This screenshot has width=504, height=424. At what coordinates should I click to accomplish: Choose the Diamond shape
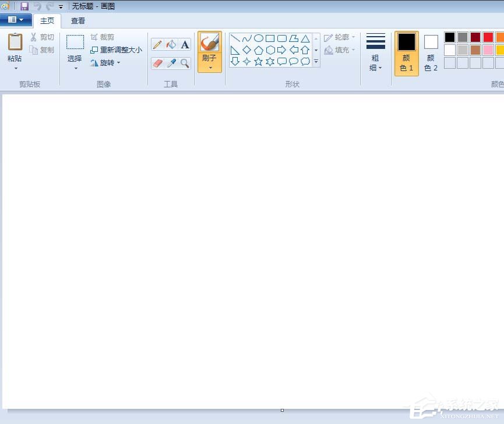(247, 50)
